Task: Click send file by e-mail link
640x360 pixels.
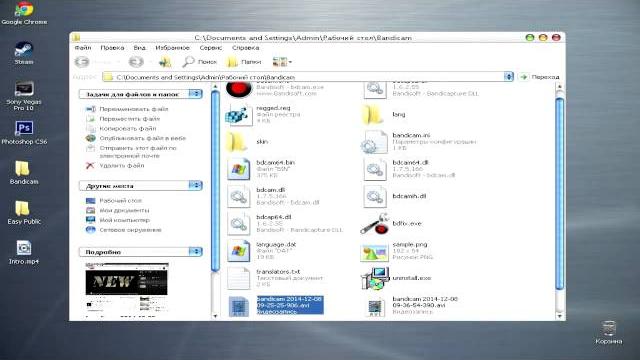Action: click(138, 152)
